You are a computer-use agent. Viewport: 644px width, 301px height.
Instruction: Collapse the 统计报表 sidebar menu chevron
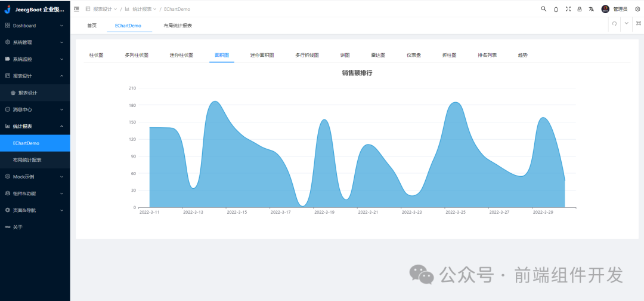(61, 126)
